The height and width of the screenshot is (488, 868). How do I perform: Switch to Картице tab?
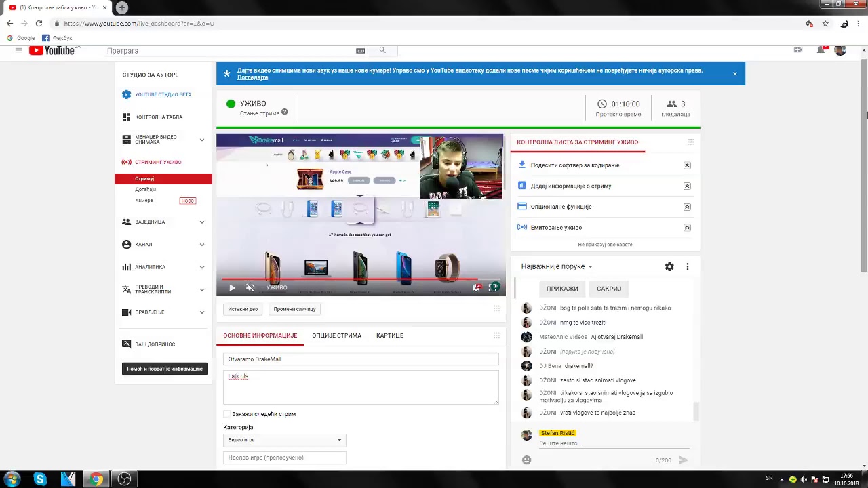click(x=390, y=335)
